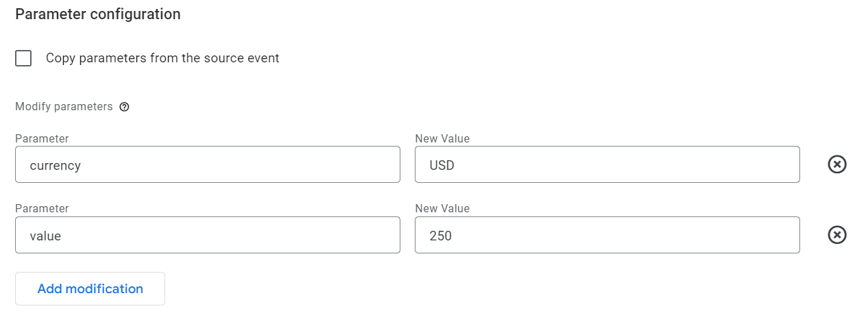This screenshot has width=868, height=313.
Task: Remove the currency parameter row
Action: pos(837,164)
